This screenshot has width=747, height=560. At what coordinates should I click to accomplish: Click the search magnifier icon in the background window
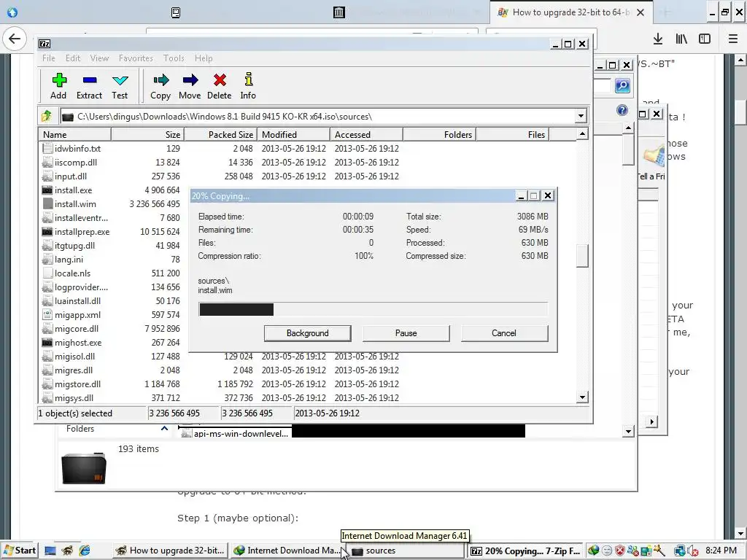pos(622,86)
